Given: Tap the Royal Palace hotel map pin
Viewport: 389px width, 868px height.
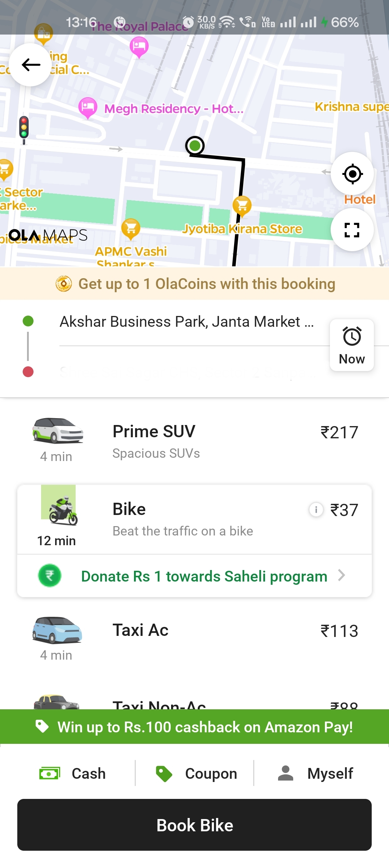Looking at the screenshot, I should (x=139, y=47).
